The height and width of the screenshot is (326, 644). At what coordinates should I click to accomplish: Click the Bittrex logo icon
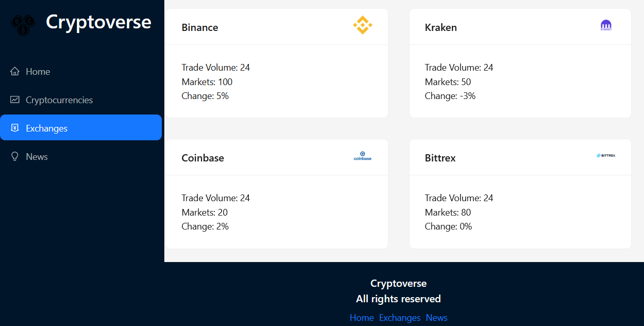[605, 154]
